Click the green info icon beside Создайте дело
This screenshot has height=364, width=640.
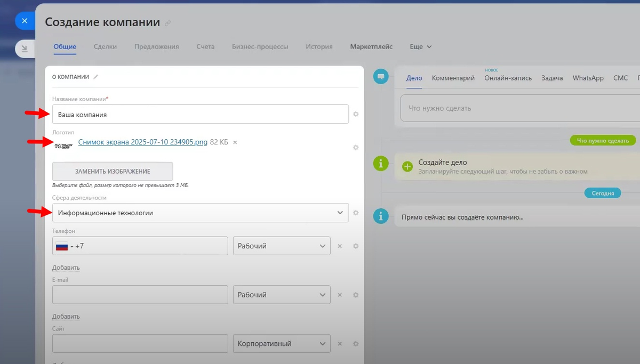pos(380,164)
